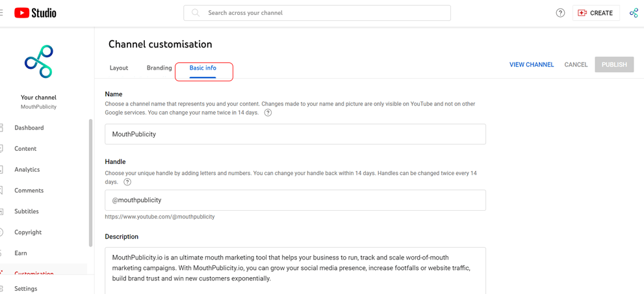The image size is (644, 294).
Task: Click into the channel Name field
Action: (295, 134)
